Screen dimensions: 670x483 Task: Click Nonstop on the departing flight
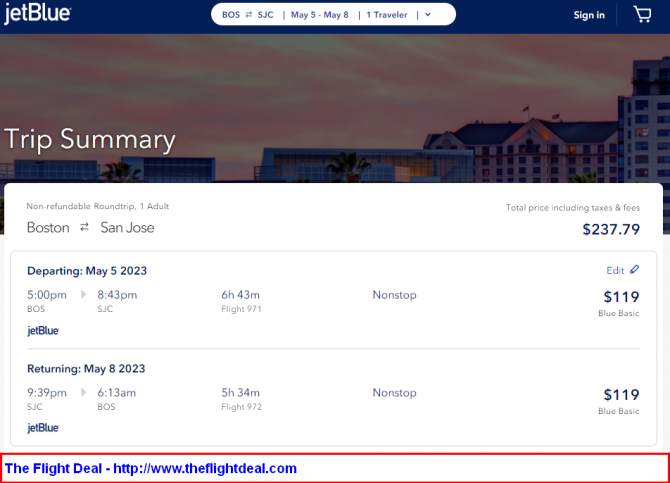(x=394, y=295)
